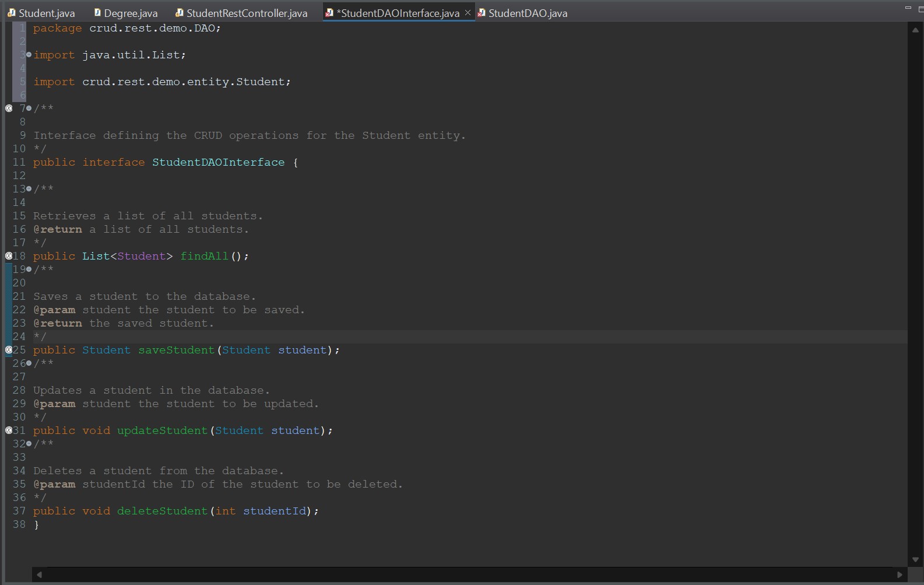Screen dimensions: 924x585
Task: Click the StudentDAO.java tab file icon
Action: 482,12
